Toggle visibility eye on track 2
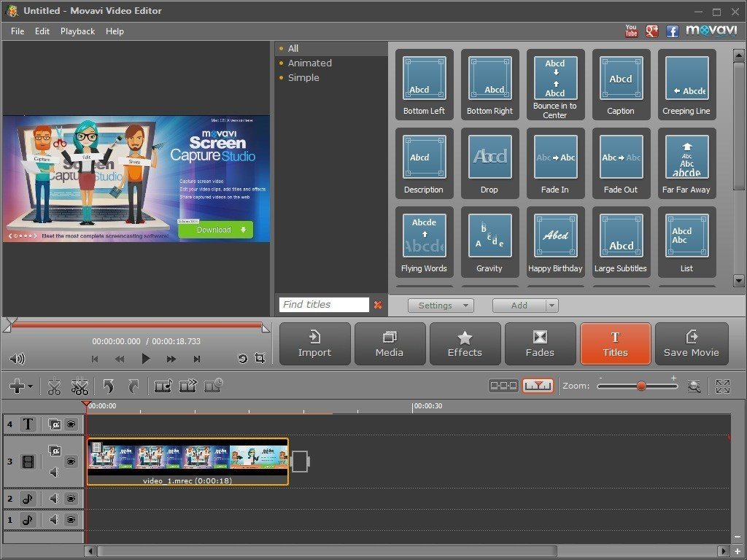Screen dimensions: 747x560 click(71, 499)
